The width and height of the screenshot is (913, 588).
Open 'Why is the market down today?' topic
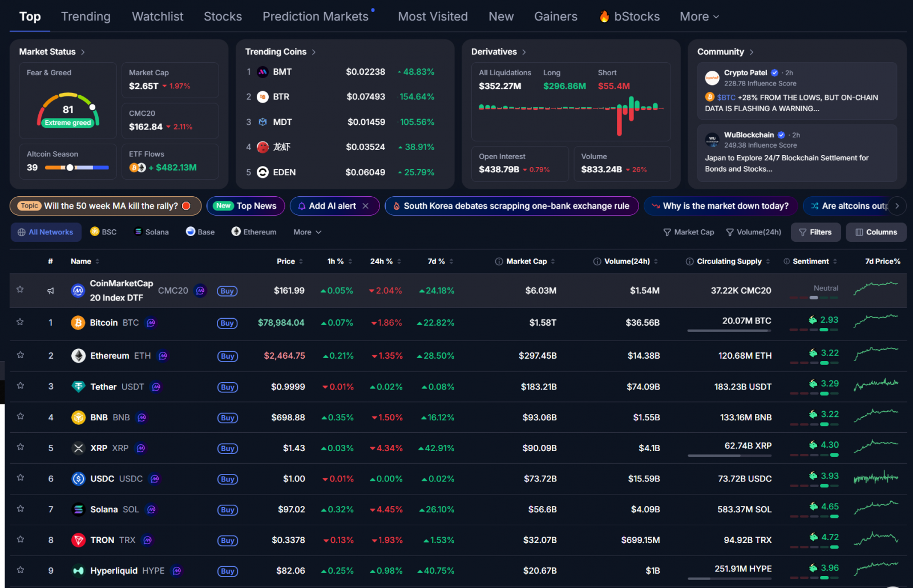click(x=720, y=206)
